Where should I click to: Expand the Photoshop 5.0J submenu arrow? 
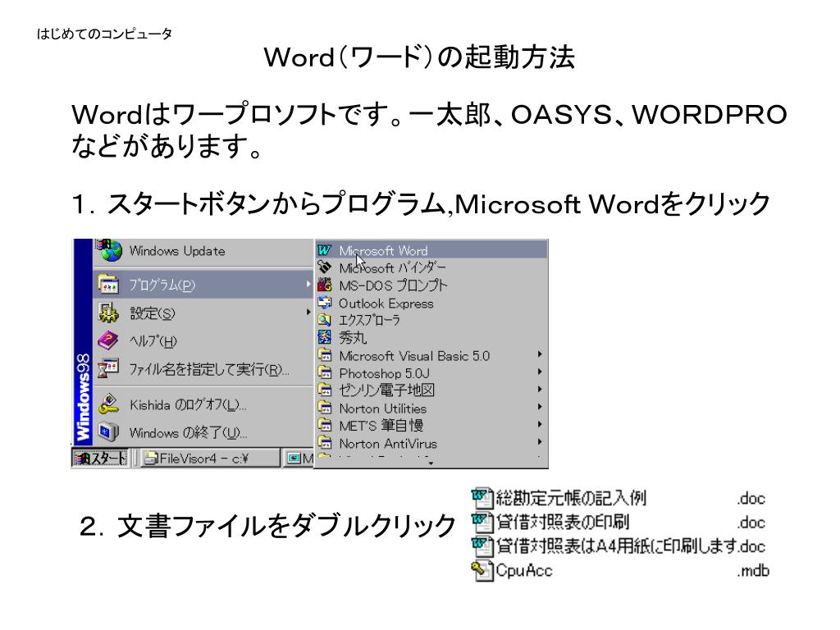(540, 372)
